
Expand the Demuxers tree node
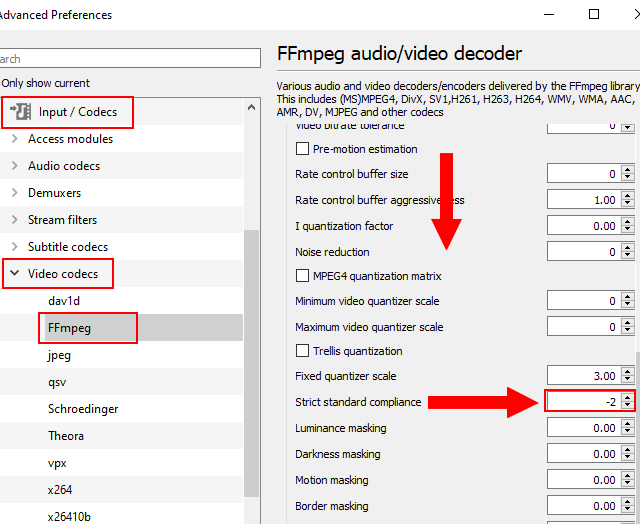point(15,193)
